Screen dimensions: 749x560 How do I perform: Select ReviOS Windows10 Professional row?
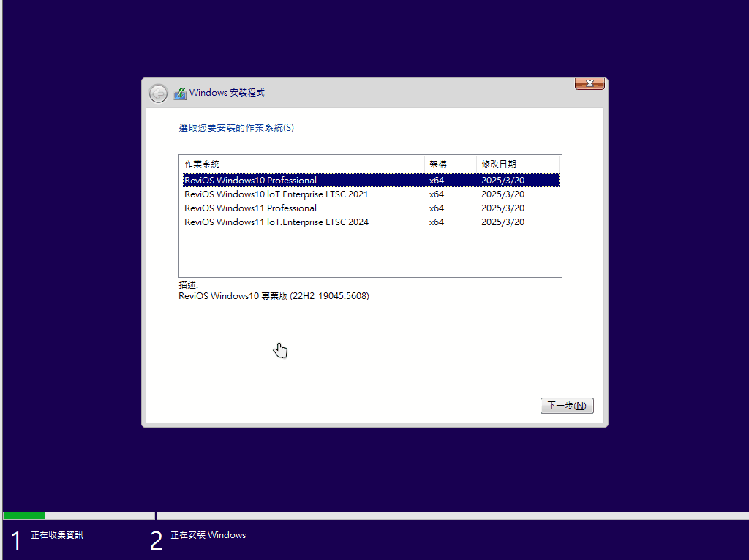(x=371, y=180)
